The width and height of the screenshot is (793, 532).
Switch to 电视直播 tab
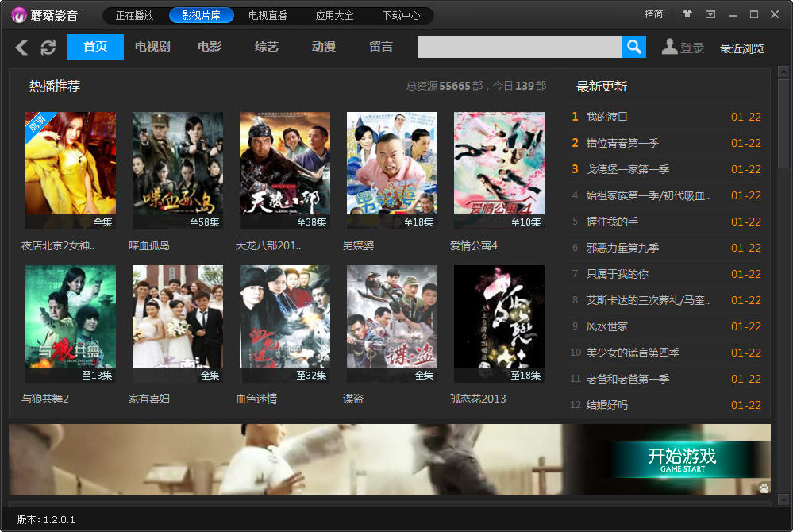coord(268,16)
